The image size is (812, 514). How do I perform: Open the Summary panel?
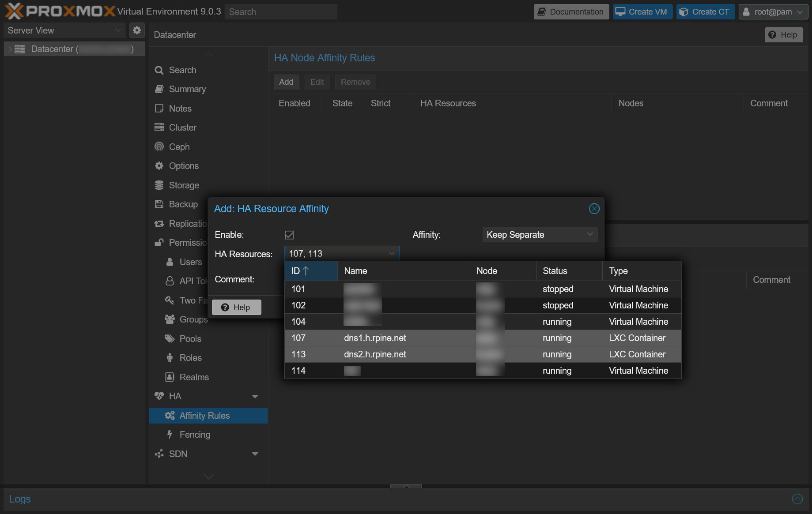[x=187, y=89]
